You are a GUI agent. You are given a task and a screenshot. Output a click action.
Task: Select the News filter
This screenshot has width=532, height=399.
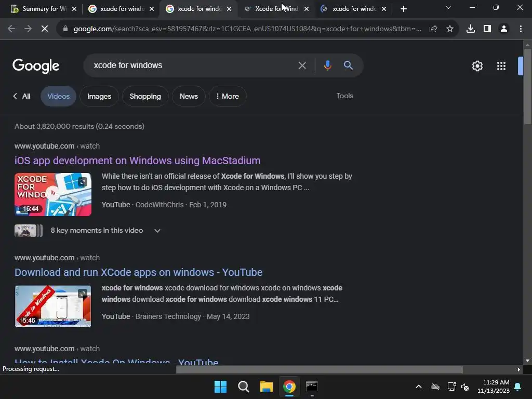pyautogui.click(x=189, y=96)
